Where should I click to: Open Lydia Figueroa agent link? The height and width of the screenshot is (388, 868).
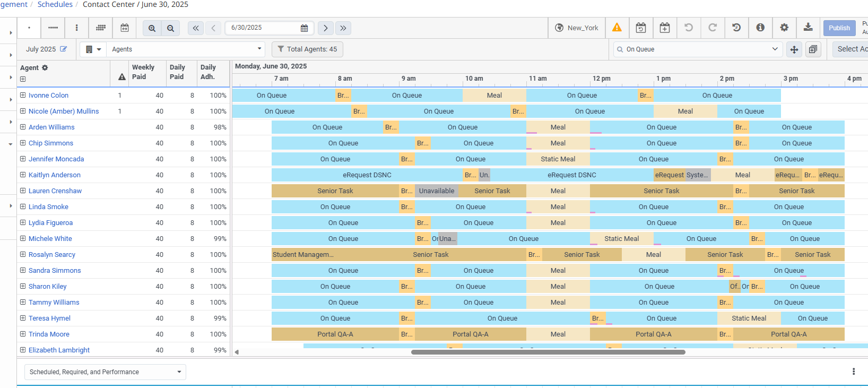(50, 223)
